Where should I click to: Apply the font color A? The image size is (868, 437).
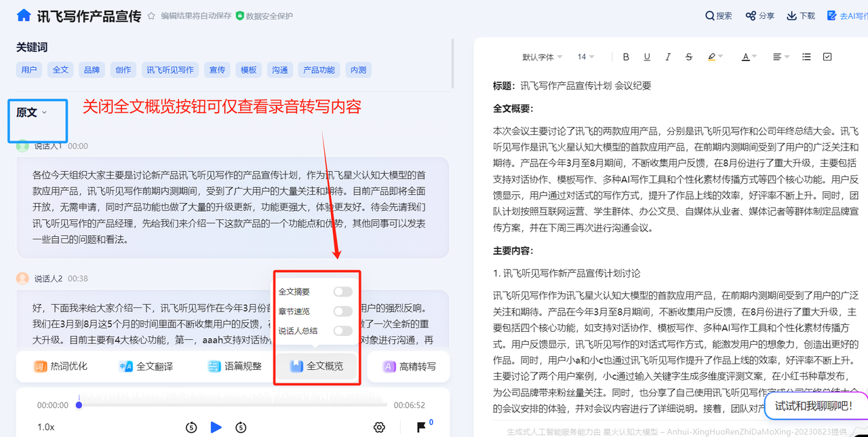pyautogui.click(x=745, y=57)
